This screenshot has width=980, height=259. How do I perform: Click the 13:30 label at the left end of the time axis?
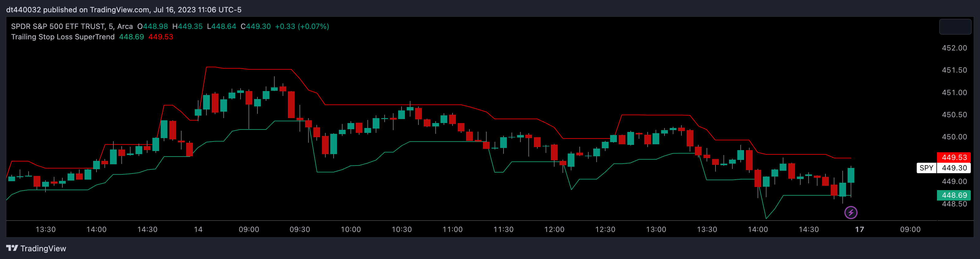pyautogui.click(x=46, y=229)
